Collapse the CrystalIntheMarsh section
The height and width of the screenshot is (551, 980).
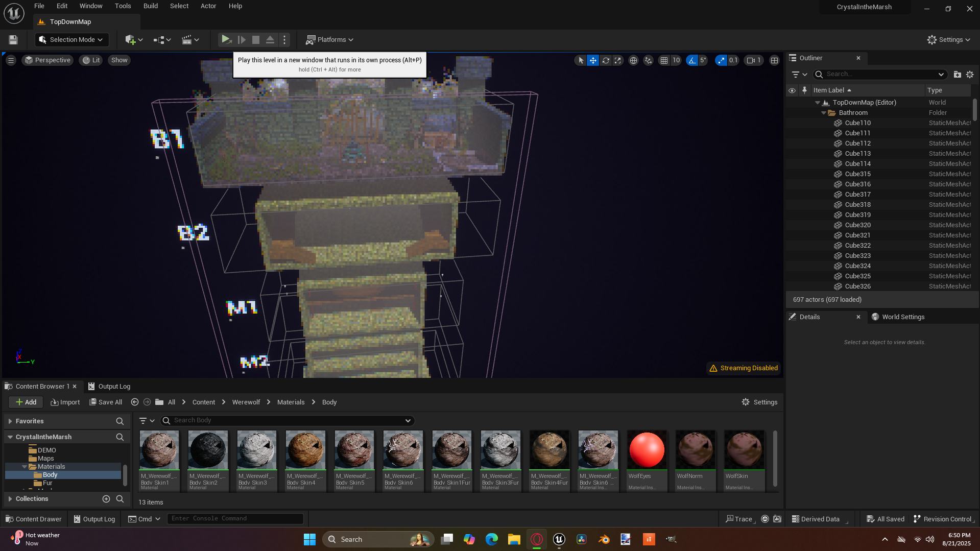[x=10, y=437]
